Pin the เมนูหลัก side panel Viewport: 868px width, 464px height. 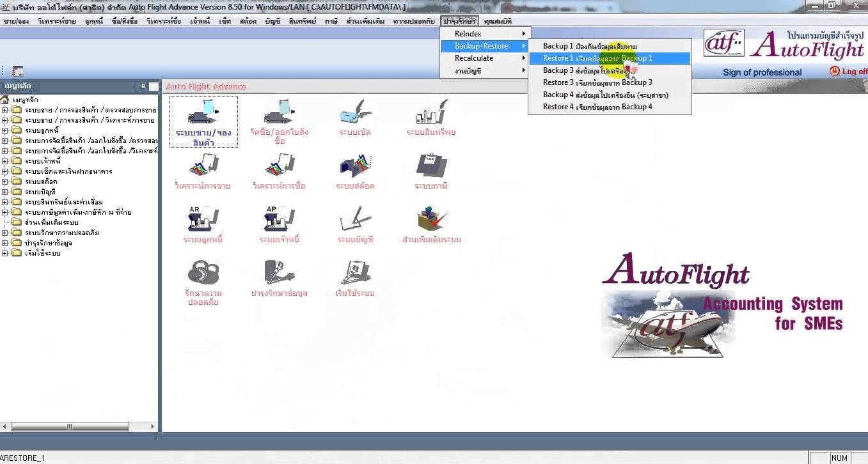click(142, 86)
